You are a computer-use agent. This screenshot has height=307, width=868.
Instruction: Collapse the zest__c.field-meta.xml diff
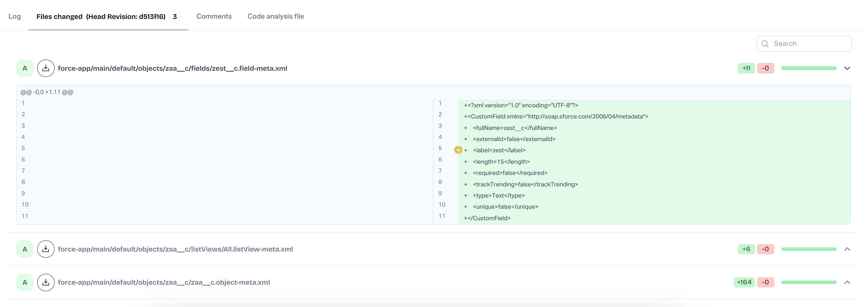pos(847,69)
